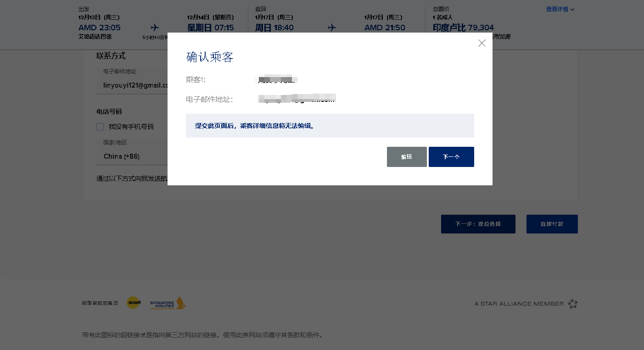644x350 pixels.
Task: Click the 编辑 button in dialog
Action: (x=407, y=157)
